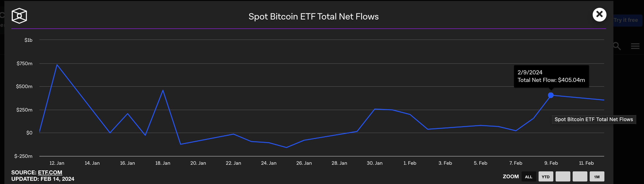Click the highlighted 2/9/2024 data point
Viewport: 644px width, 184px height.
click(x=551, y=95)
